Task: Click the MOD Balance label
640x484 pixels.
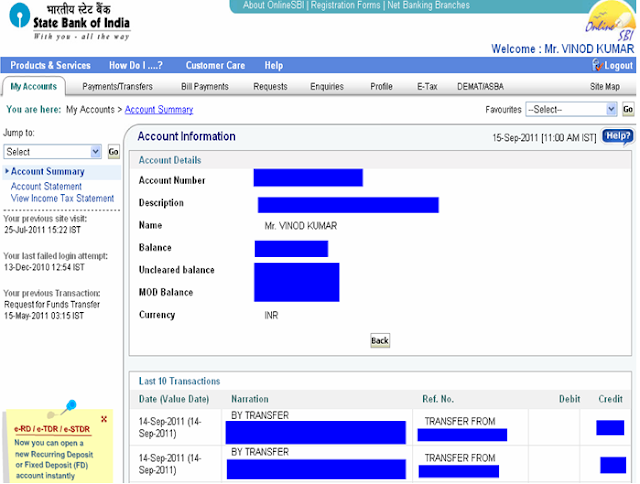Action: (166, 292)
